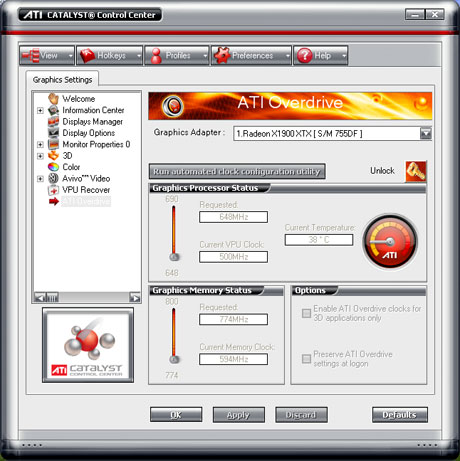Open the Hotkeys menu

[109, 55]
